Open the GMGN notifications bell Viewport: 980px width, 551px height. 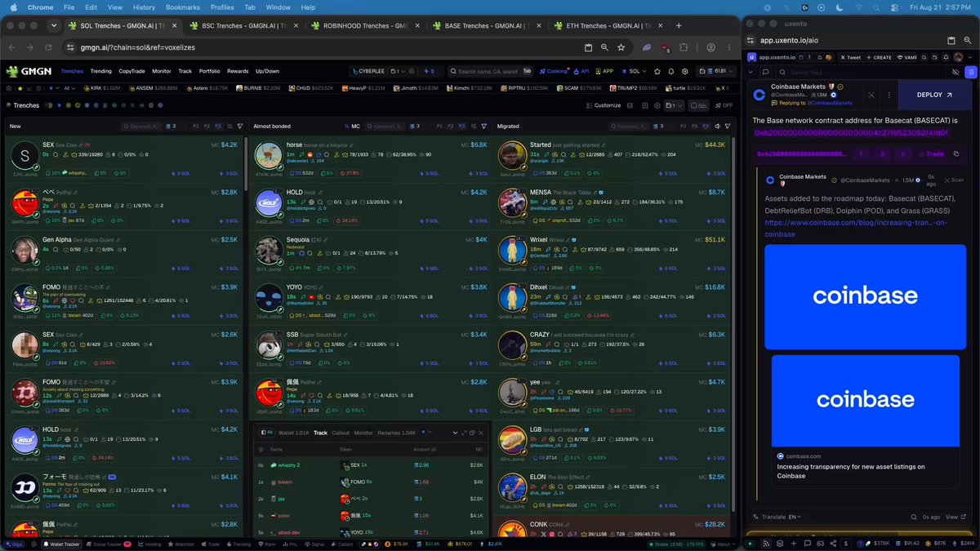pyautogui.click(x=671, y=71)
